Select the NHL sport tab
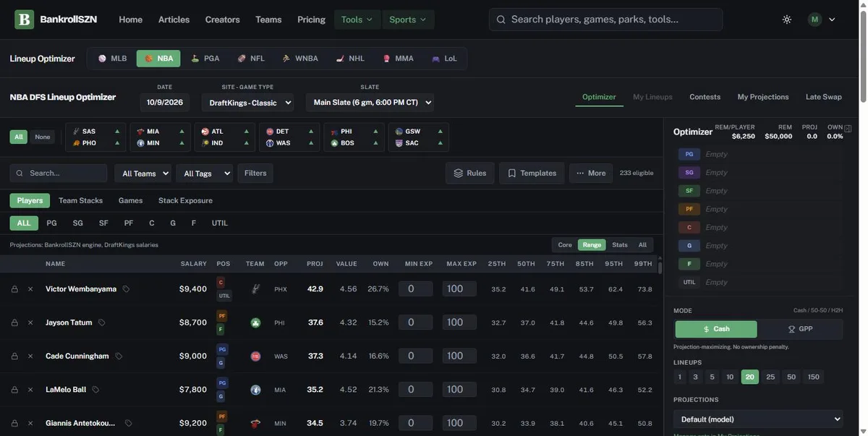This screenshot has width=868, height=436. [x=350, y=59]
